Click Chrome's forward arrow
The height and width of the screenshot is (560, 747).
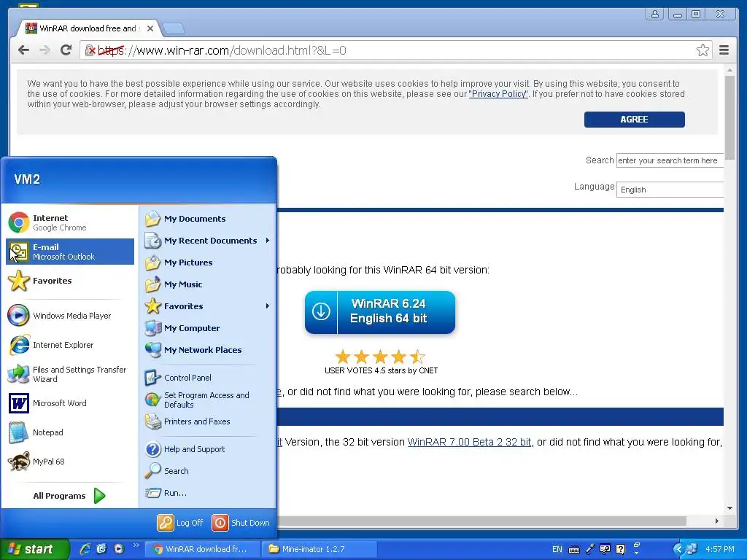pos(44,50)
